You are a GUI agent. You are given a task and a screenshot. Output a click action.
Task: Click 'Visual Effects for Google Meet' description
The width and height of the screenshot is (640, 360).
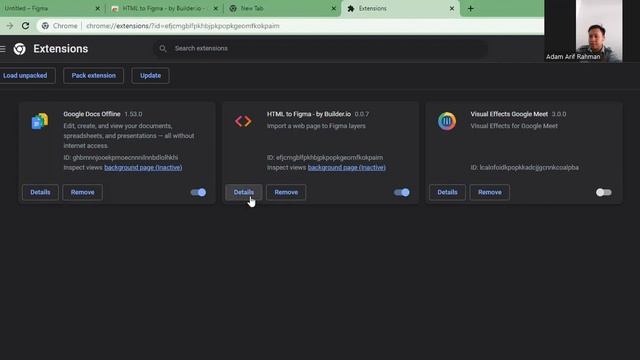[514, 126]
